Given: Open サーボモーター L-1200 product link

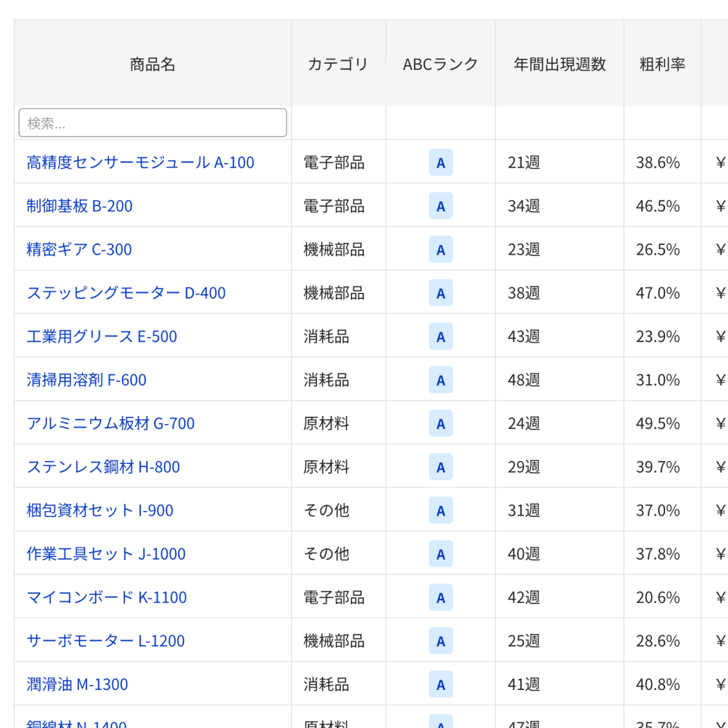Looking at the screenshot, I should click(x=105, y=641).
